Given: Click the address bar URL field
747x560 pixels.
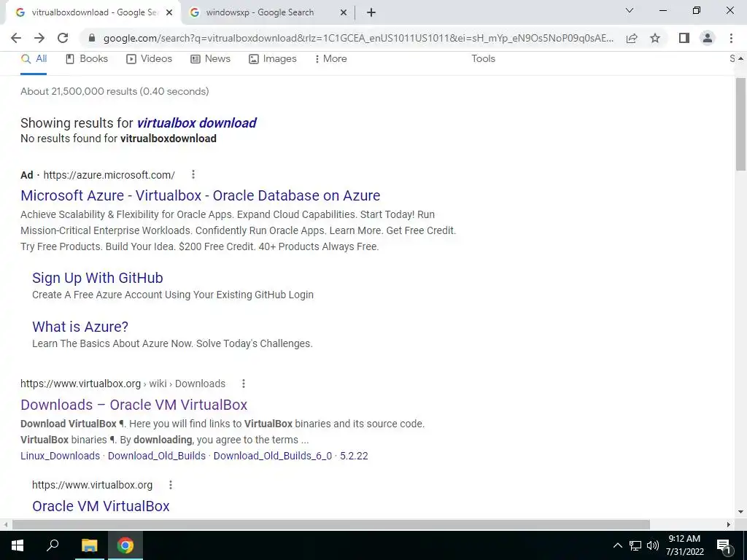Looking at the screenshot, I should pos(358,38).
